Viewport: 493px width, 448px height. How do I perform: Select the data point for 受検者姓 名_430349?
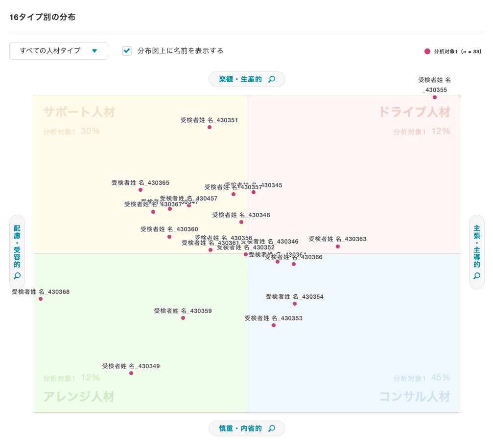[x=131, y=373]
